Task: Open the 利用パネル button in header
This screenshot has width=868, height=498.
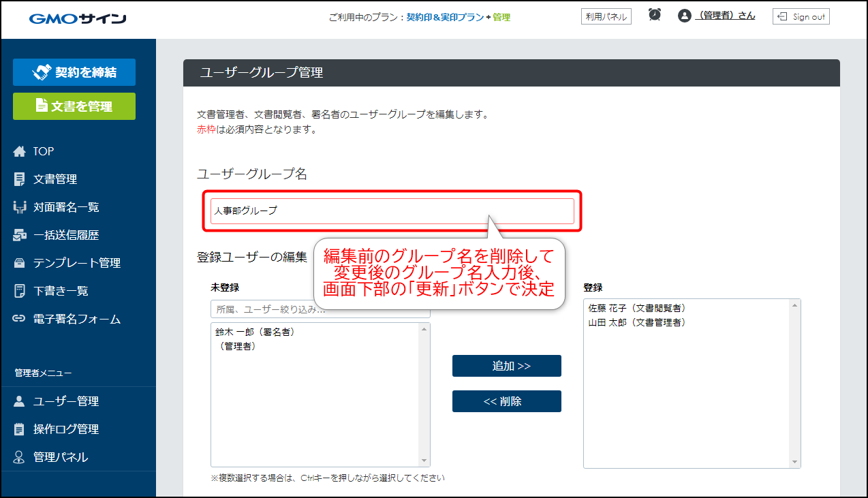Action: pos(606,16)
